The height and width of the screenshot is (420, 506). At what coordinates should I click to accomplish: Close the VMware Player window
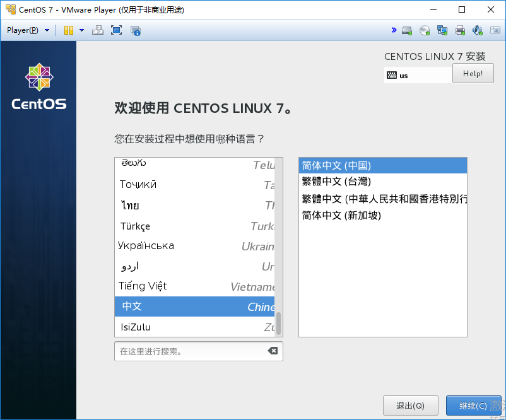point(490,9)
